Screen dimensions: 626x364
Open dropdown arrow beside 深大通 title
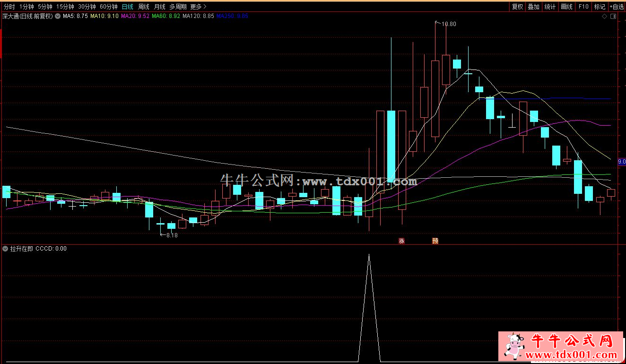click(x=58, y=16)
